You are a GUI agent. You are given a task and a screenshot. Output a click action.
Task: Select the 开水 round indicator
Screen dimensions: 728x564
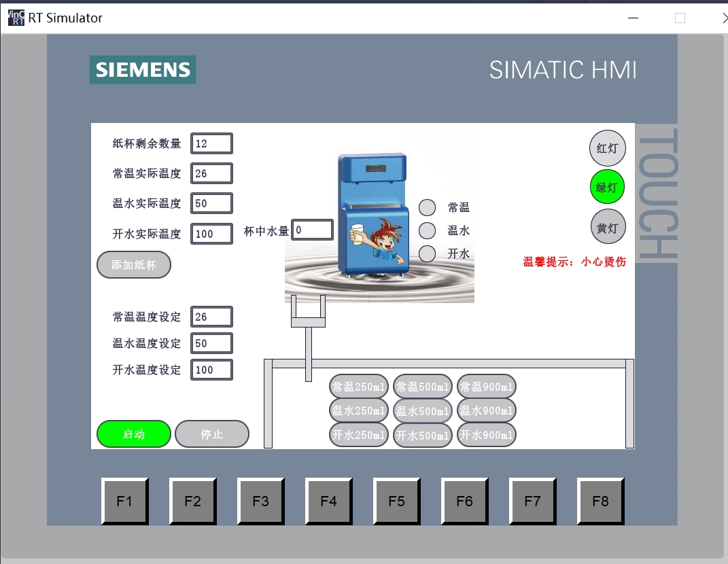(x=427, y=253)
